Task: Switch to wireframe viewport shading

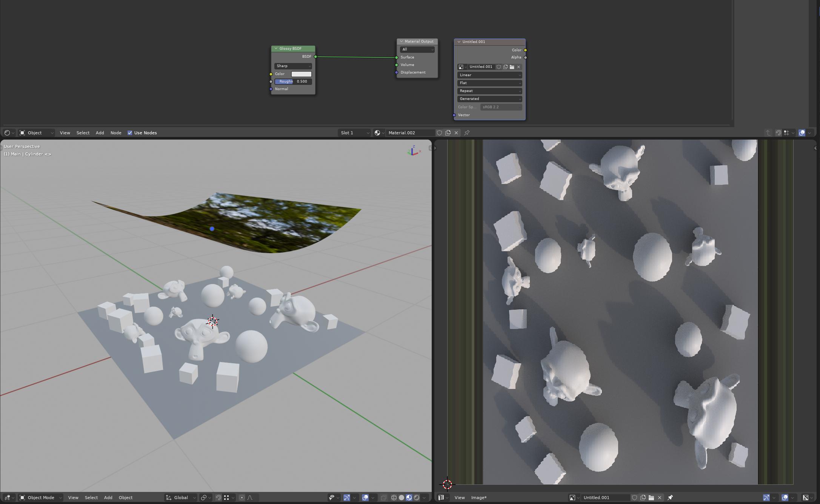Action: (394, 498)
